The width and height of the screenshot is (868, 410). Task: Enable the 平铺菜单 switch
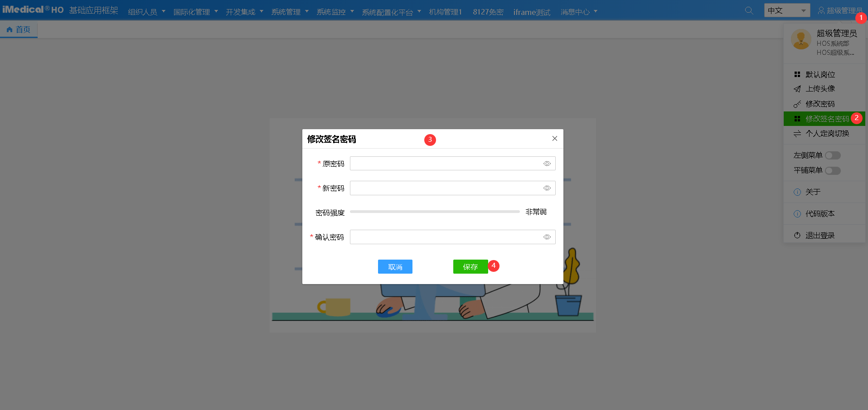[833, 170]
